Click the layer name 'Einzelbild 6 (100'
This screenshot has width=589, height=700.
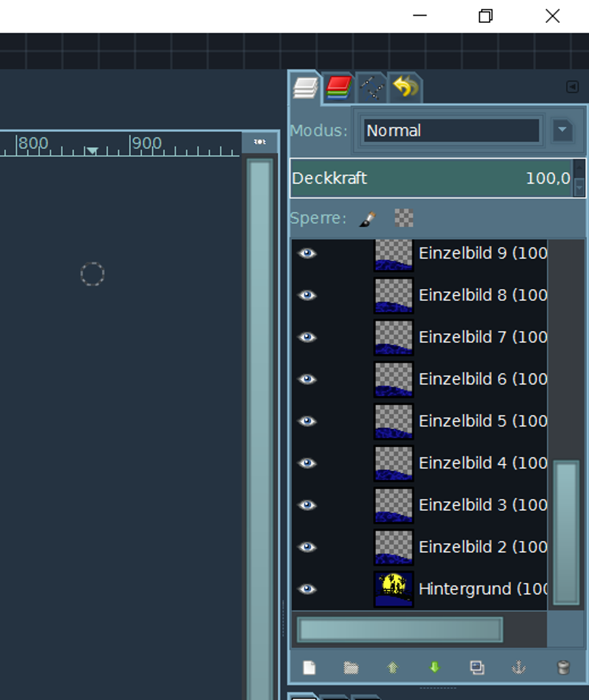pyautogui.click(x=483, y=379)
